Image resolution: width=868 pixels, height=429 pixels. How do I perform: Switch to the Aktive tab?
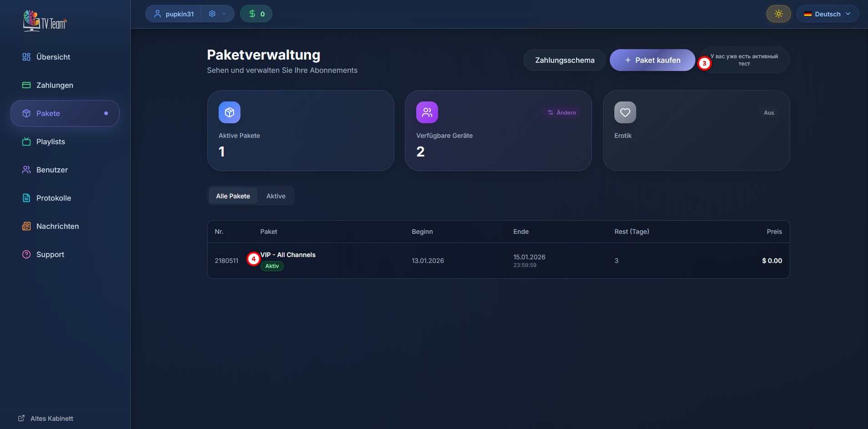pyautogui.click(x=276, y=196)
